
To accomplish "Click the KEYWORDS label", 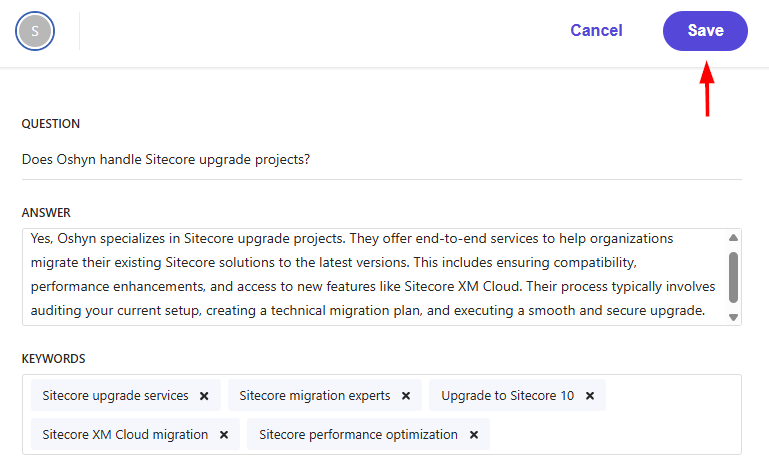I will 53,359.
